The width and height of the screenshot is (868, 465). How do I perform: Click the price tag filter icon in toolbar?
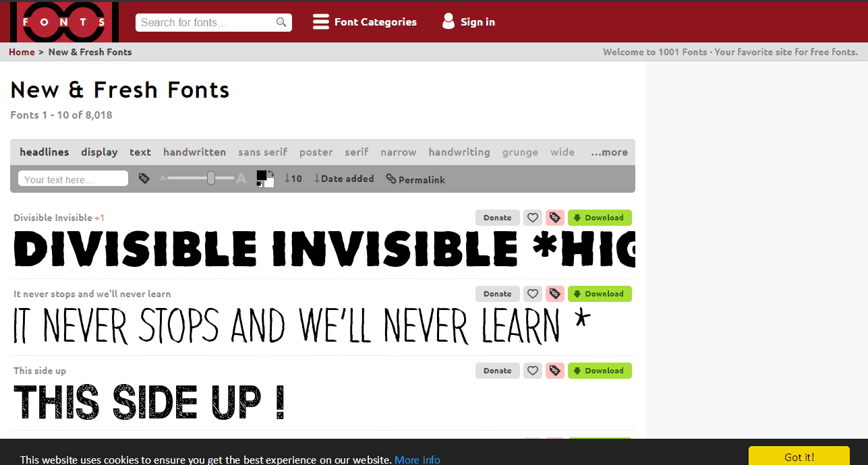coord(144,179)
